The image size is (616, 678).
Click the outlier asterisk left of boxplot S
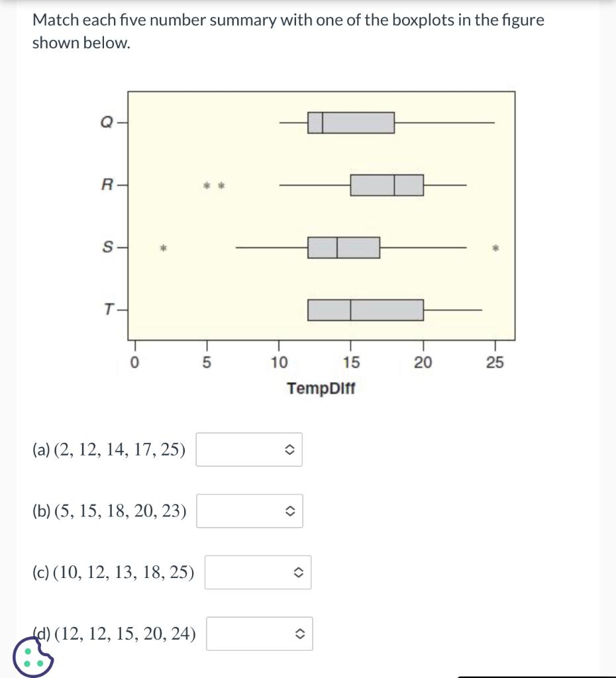pos(164,248)
